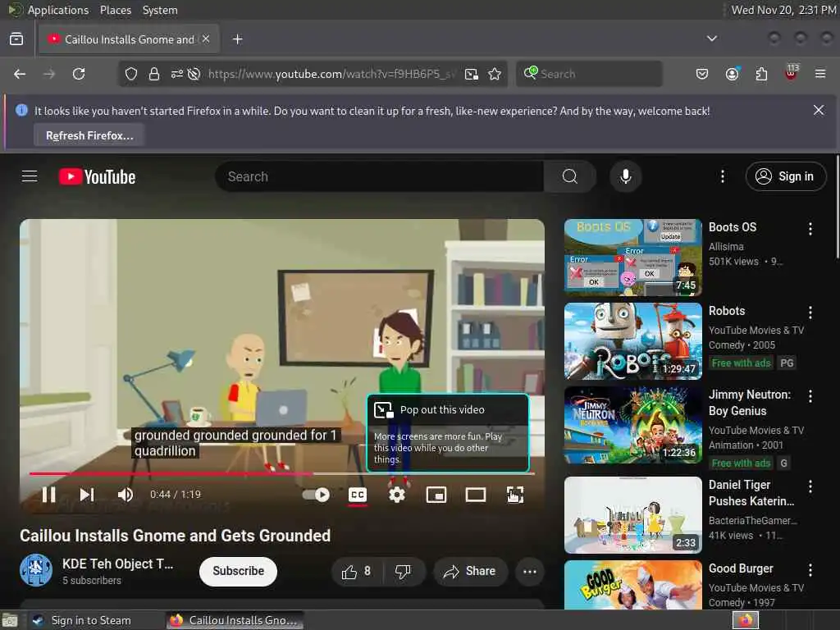Open Firefox View icon
The image size is (840, 630).
(x=16, y=39)
